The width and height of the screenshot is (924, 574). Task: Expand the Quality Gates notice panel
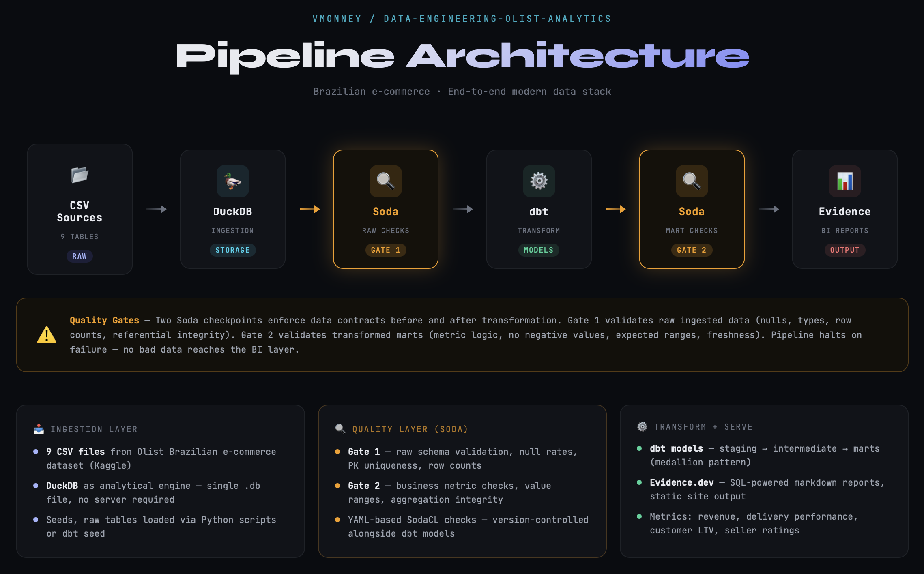[462, 334]
